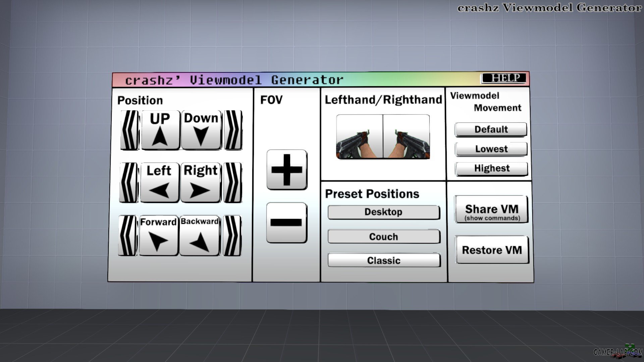The width and height of the screenshot is (644, 362).
Task: Click the double chevron right of Down
Action: 233,130
